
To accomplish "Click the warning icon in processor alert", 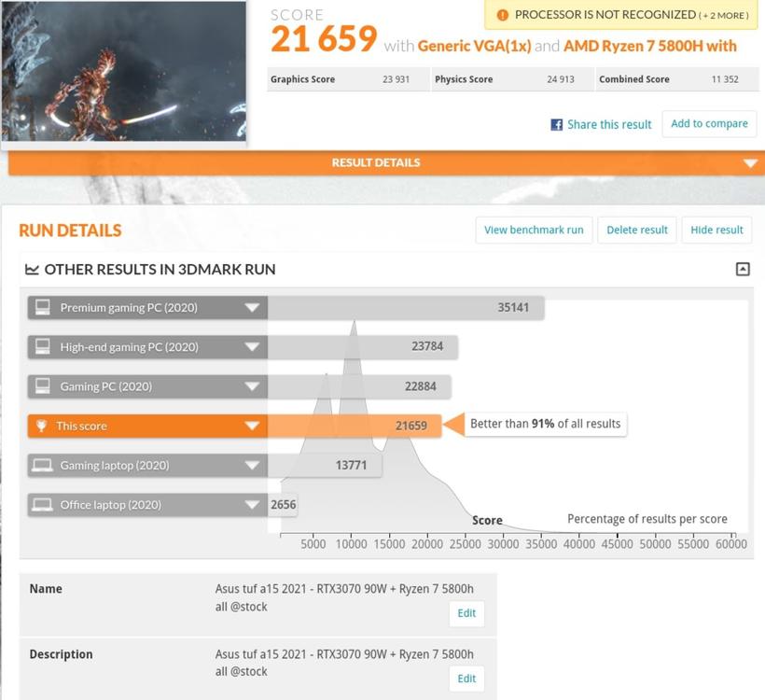I will 503,15.
